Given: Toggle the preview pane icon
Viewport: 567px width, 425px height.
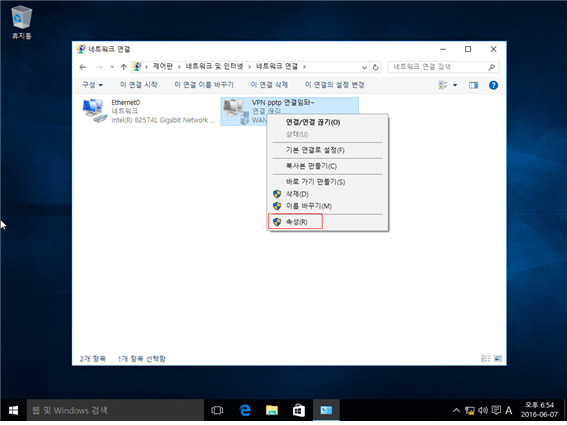Looking at the screenshot, I should coord(473,85).
